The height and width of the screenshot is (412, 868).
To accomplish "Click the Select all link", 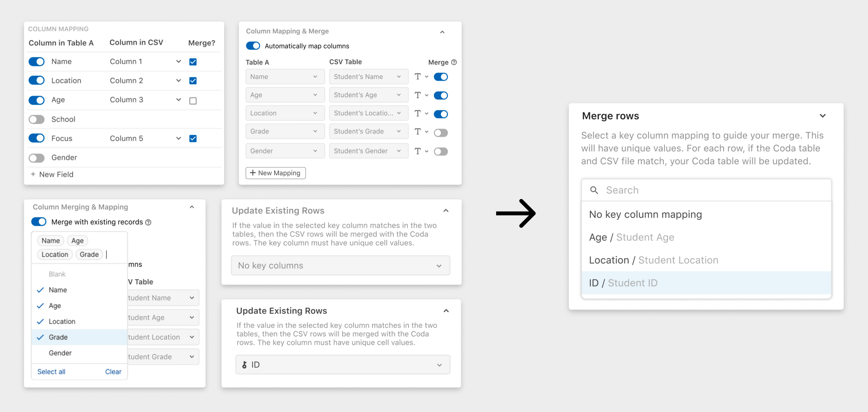I will [x=51, y=372].
